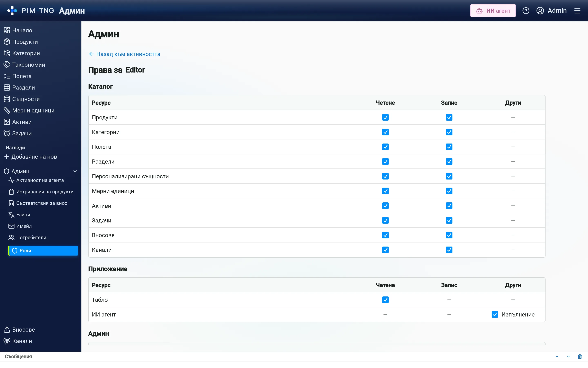Toggle Четене checkbox for Табло

[385, 300]
